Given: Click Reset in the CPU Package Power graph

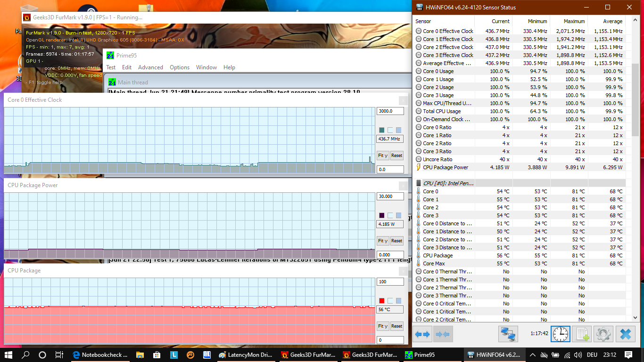Looking at the screenshot, I should point(397,241).
